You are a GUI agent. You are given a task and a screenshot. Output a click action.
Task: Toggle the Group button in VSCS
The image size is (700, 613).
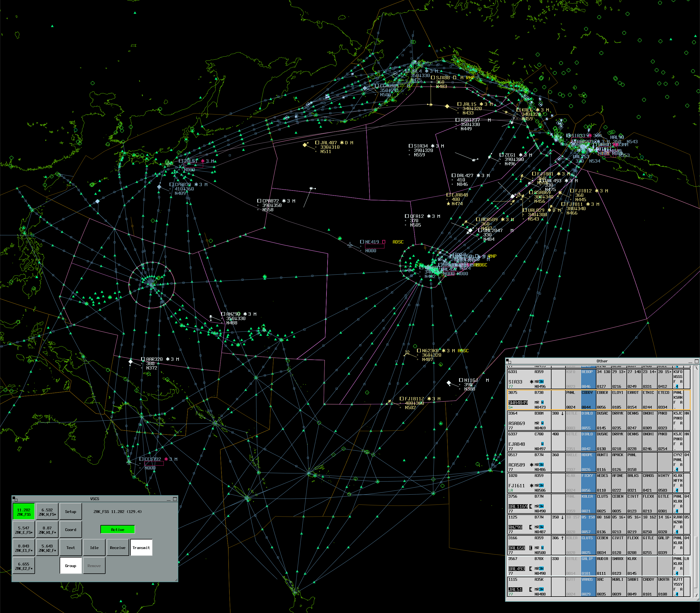coord(71,566)
